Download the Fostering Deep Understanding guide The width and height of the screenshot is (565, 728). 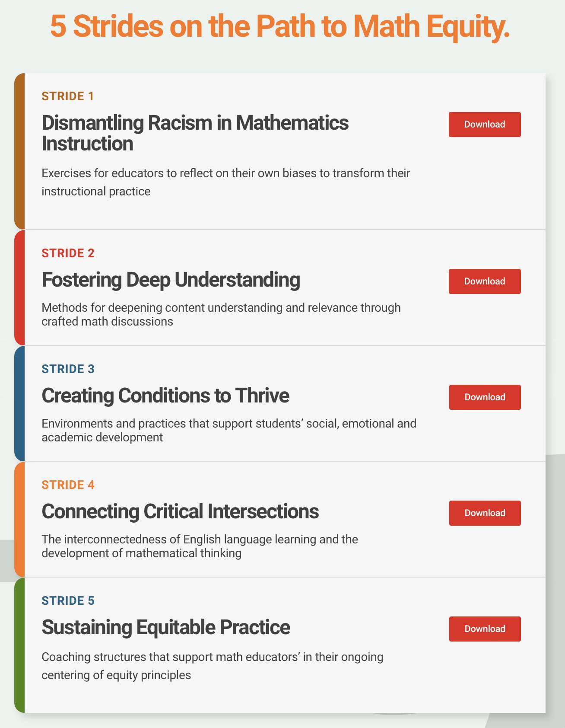click(x=485, y=281)
